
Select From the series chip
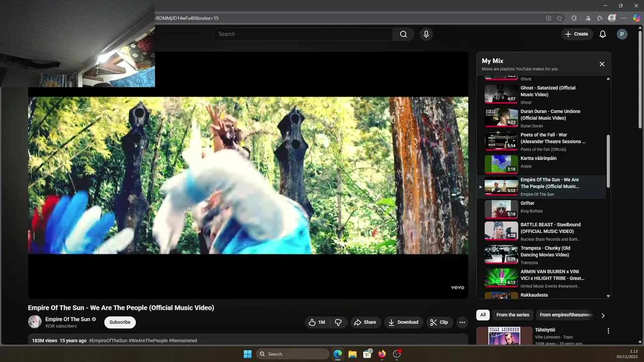(513, 315)
